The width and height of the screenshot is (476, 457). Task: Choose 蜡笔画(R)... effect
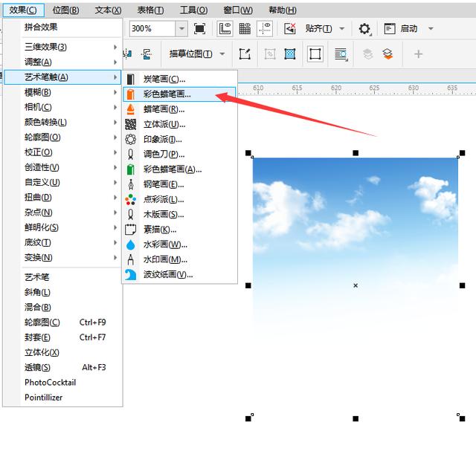179,109
